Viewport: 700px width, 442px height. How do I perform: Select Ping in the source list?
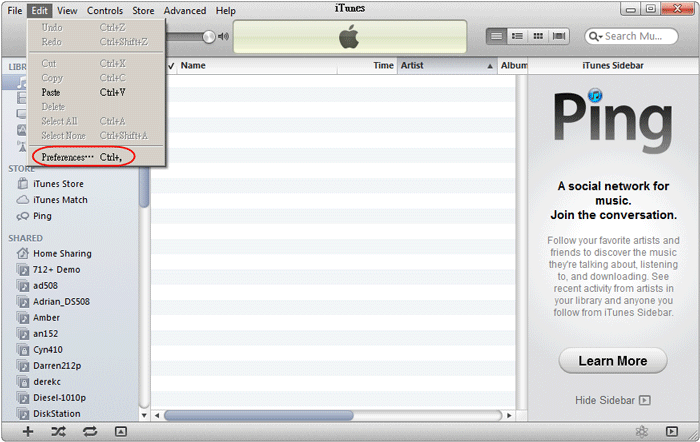[42, 216]
